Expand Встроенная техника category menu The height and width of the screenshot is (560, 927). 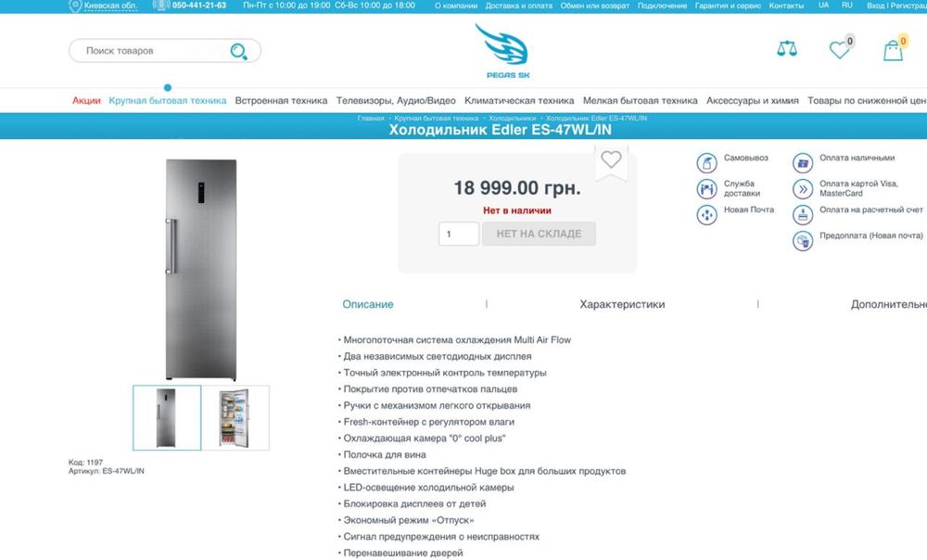[x=281, y=100]
